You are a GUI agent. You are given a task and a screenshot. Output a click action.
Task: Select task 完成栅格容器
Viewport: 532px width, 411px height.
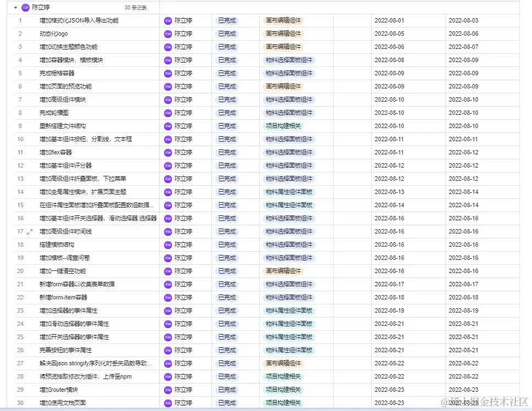pyautogui.click(x=57, y=74)
